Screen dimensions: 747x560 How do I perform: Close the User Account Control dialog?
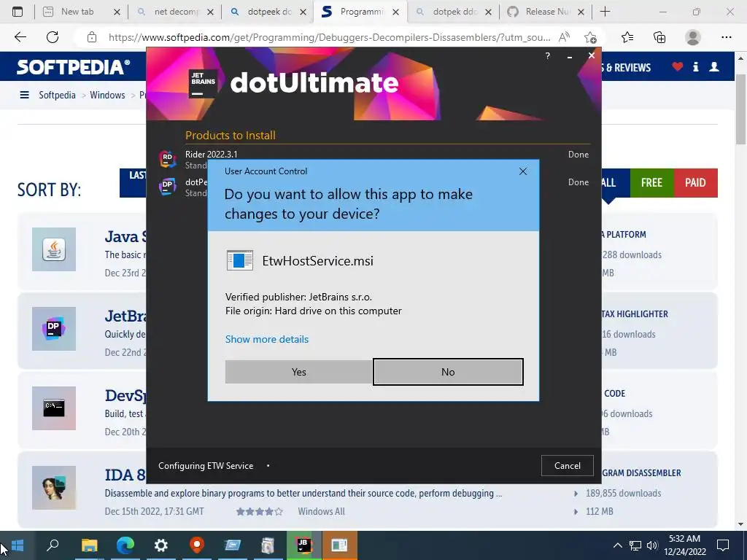tap(522, 171)
